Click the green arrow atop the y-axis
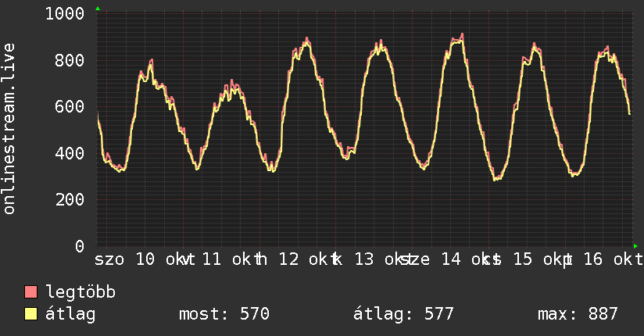 (98, 9)
